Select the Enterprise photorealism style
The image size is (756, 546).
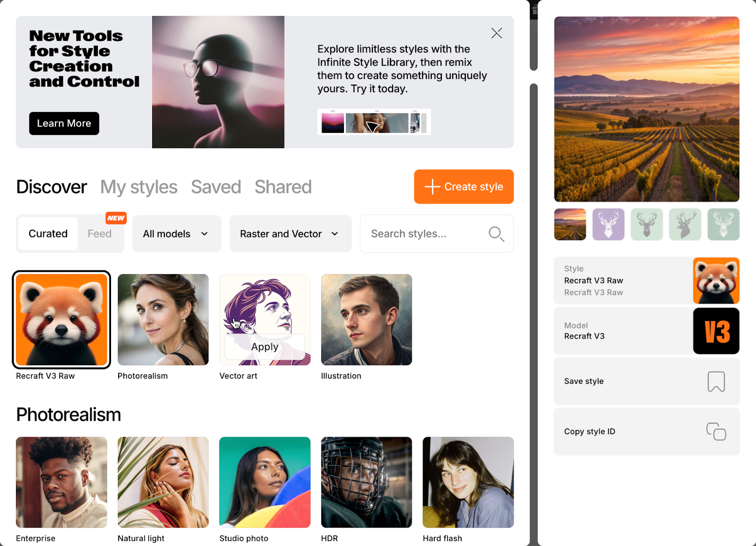point(61,482)
